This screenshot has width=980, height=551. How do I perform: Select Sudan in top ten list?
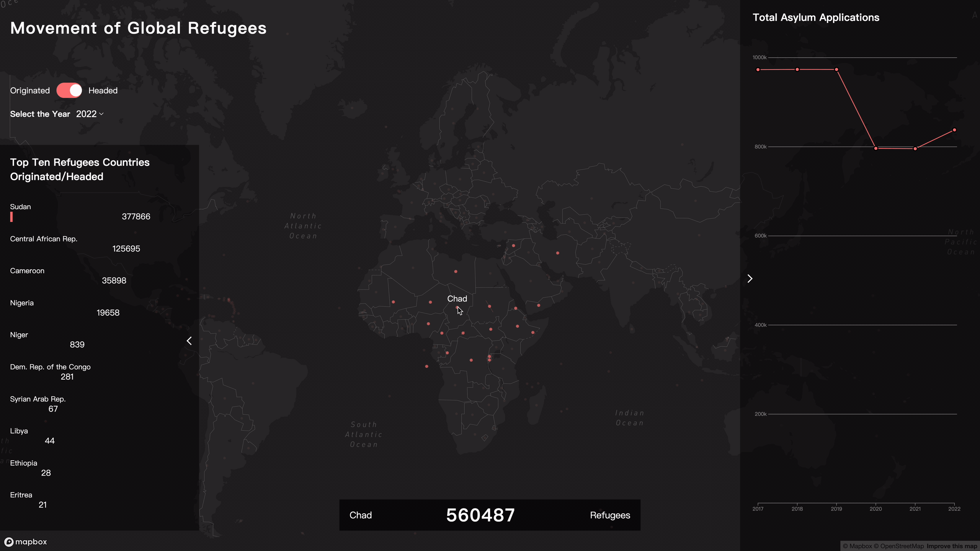tap(20, 207)
